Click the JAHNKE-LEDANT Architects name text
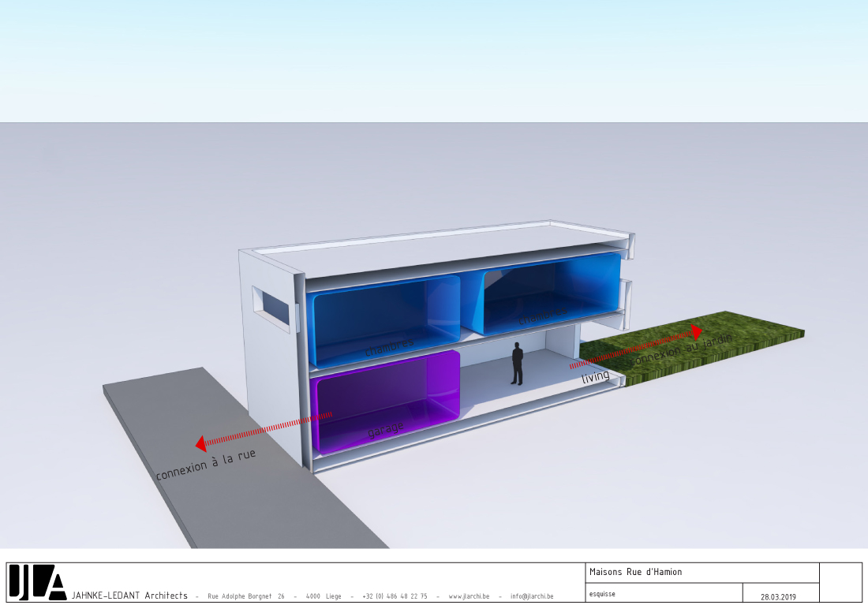The width and height of the screenshot is (868, 605). click(x=129, y=596)
